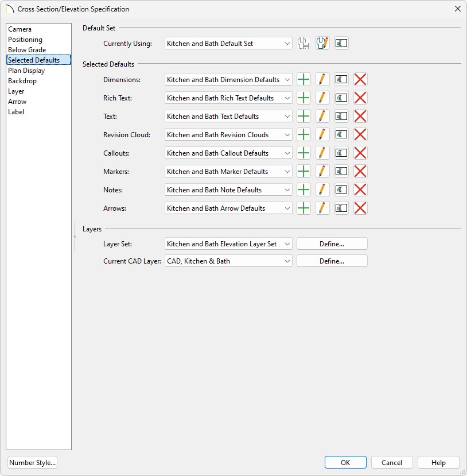The height and width of the screenshot is (476, 467).
Task: Switch to the Below Grade panel
Action: [38, 50]
